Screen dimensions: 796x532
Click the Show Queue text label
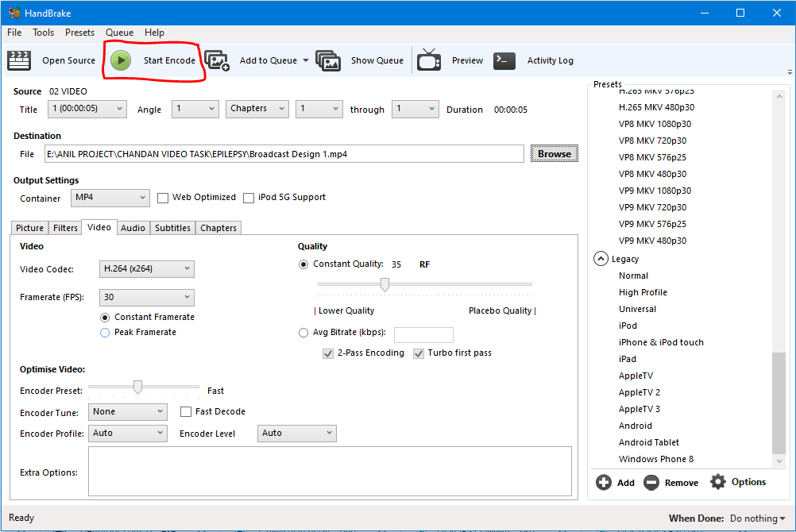tap(377, 60)
